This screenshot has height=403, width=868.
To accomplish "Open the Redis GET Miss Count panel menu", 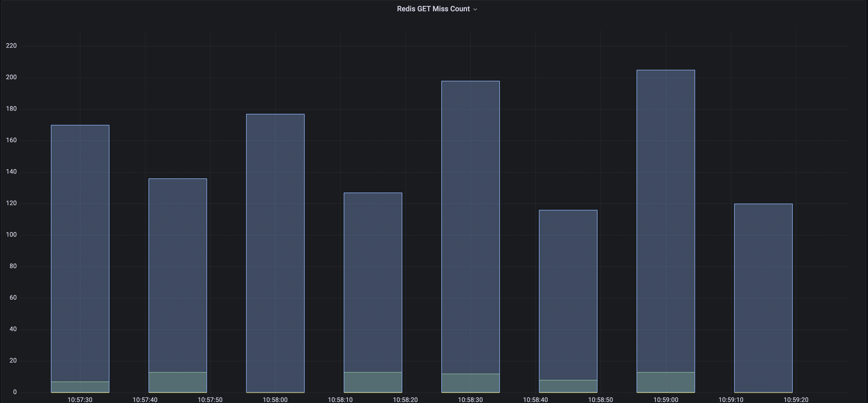I will coord(437,9).
